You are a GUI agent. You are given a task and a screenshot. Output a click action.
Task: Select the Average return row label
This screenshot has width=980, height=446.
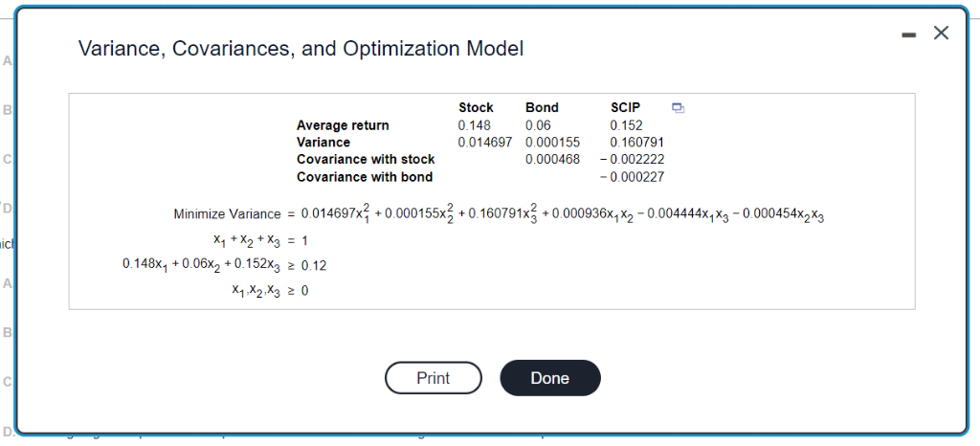coord(343,125)
